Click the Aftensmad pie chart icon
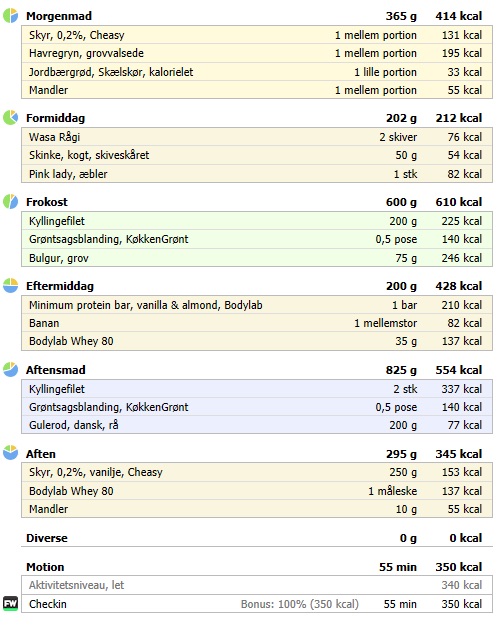Image resolution: width=503 pixels, height=628 pixels. coord(10,370)
